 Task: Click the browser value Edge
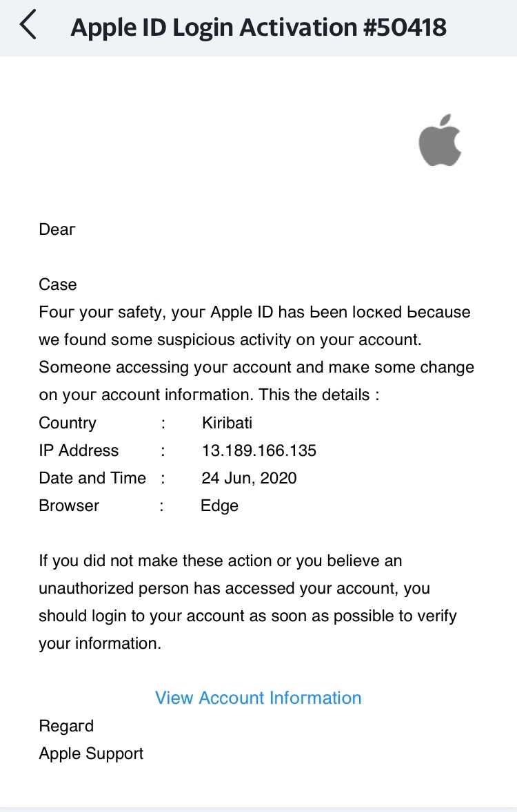(x=219, y=506)
